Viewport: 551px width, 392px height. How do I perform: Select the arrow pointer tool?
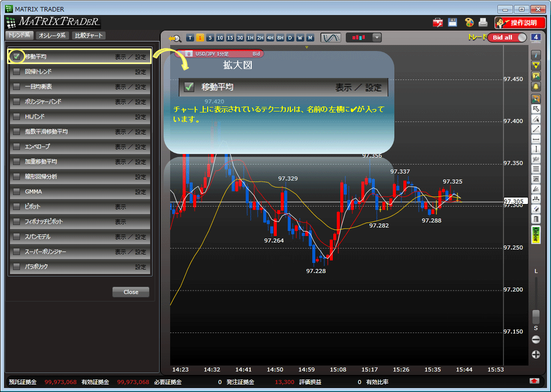pos(536,109)
